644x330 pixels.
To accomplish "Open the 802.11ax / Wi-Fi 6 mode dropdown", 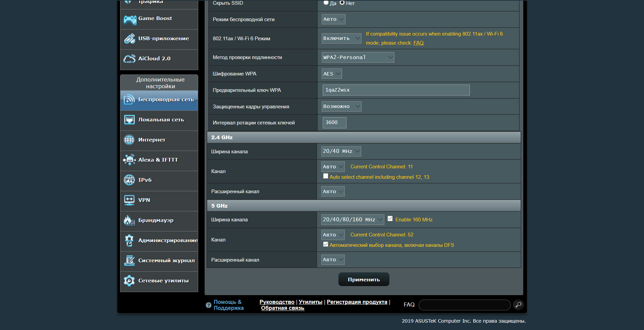I will pos(341,39).
